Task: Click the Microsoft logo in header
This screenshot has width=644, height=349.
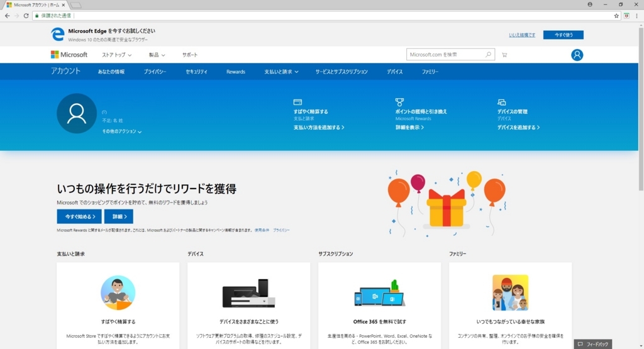Action: pos(69,55)
